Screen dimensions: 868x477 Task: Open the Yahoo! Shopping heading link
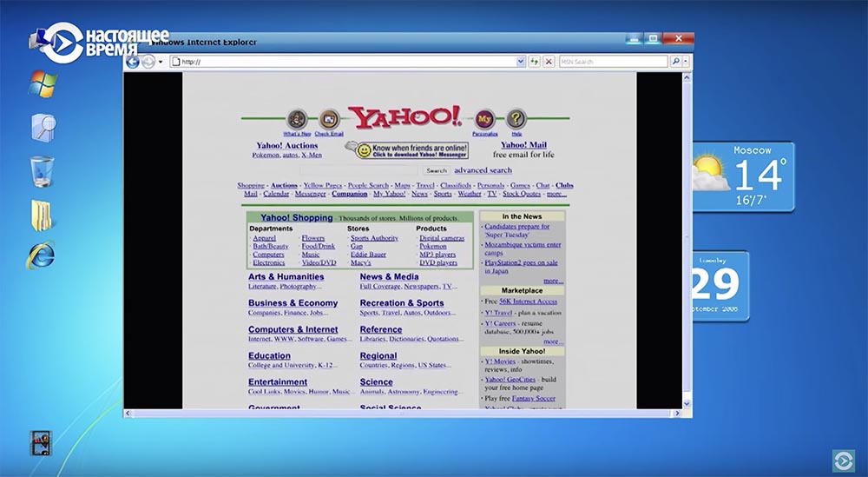pyautogui.click(x=297, y=218)
